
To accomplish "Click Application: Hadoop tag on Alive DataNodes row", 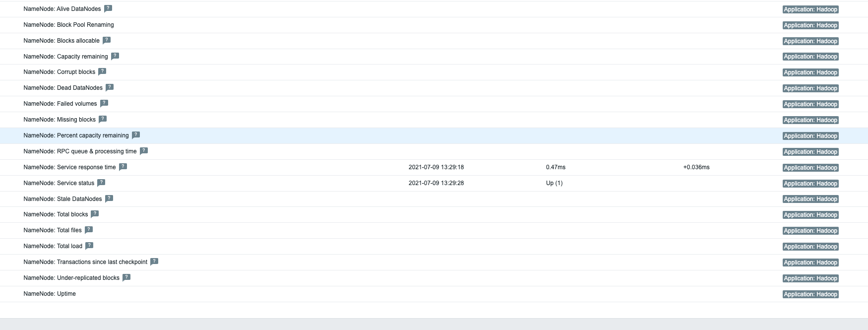I will [x=810, y=9].
